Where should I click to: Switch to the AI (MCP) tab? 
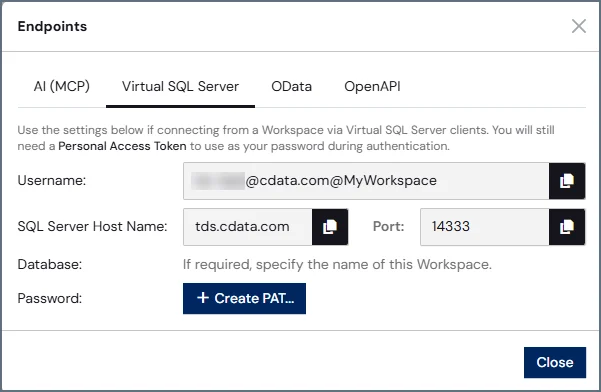pos(62,87)
